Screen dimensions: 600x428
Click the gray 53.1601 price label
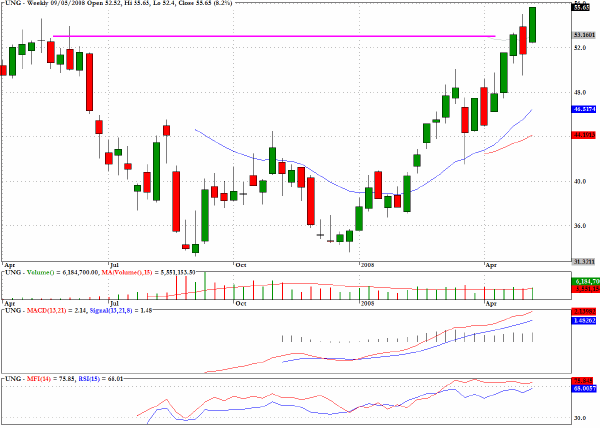[x=584, y=35]
